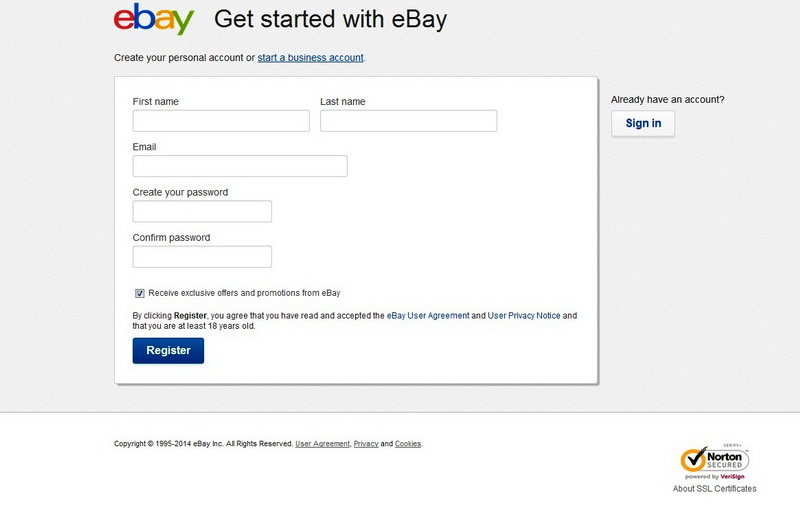
Task: Click into the Last name text box
Action: click(x=408, y=121)
